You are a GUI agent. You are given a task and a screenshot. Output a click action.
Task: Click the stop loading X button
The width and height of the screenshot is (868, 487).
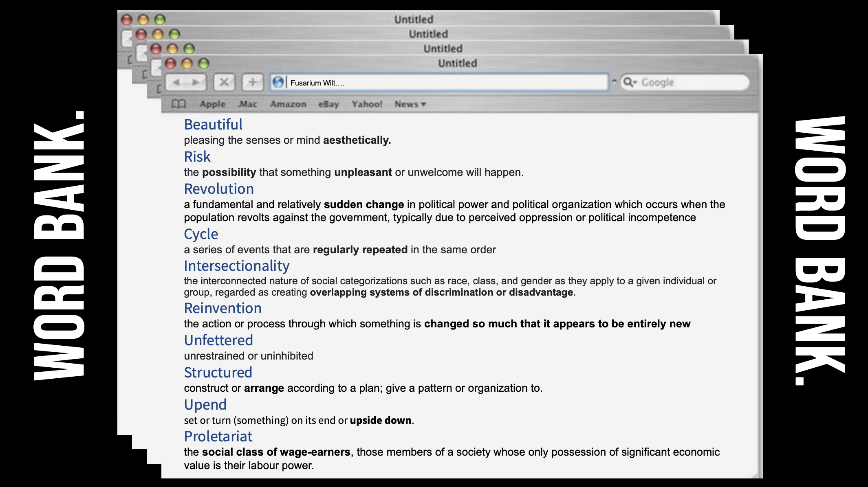click(224, 82)
